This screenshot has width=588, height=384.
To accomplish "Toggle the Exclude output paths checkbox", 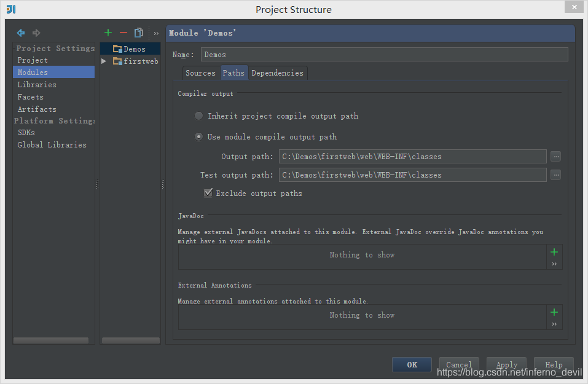I will [208, 193].
